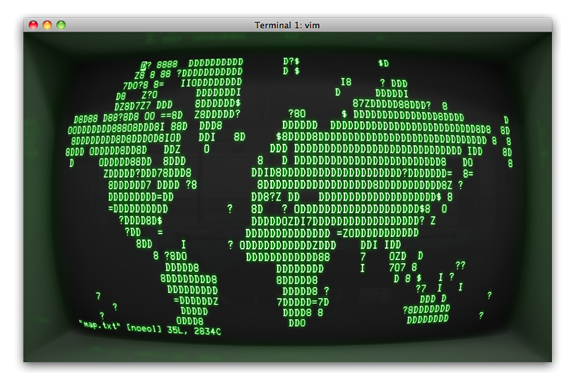Viewport: 574px width, 380px height.
Task: Close the Terminal window with red button
Action: click(33, 25)
